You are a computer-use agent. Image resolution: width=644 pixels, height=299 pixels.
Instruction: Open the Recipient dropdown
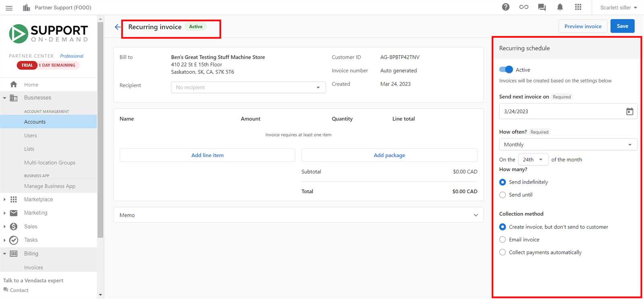(x=248, y=87)
